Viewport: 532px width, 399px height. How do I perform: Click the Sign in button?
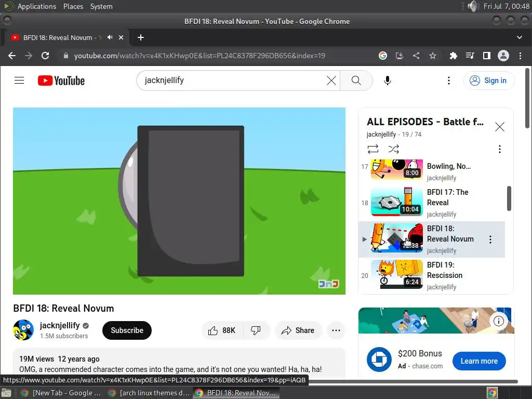488,81
